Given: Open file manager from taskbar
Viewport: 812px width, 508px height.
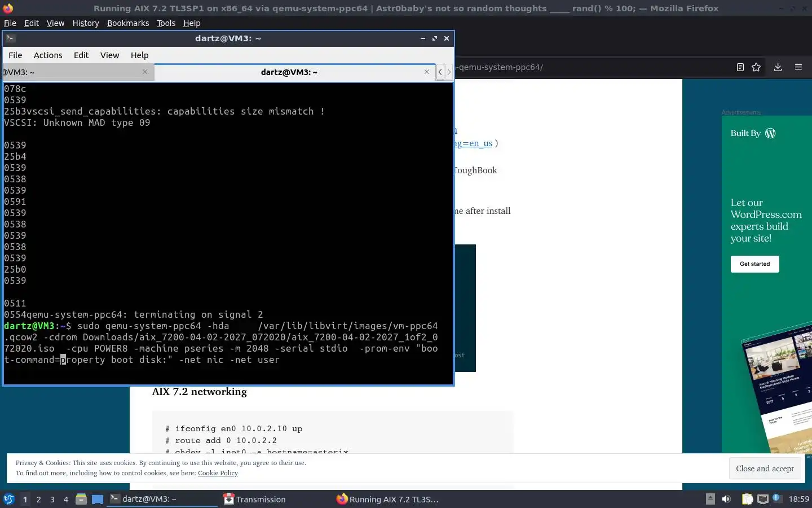Looking at the screenshot, I should click(81, 499).
